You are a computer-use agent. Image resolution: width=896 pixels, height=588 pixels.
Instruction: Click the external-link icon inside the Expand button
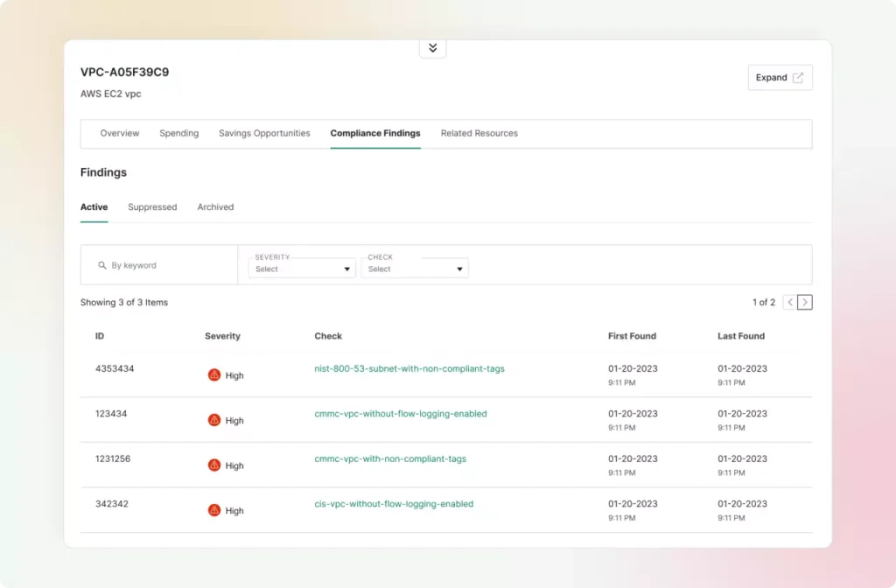[x=797, y=77]
